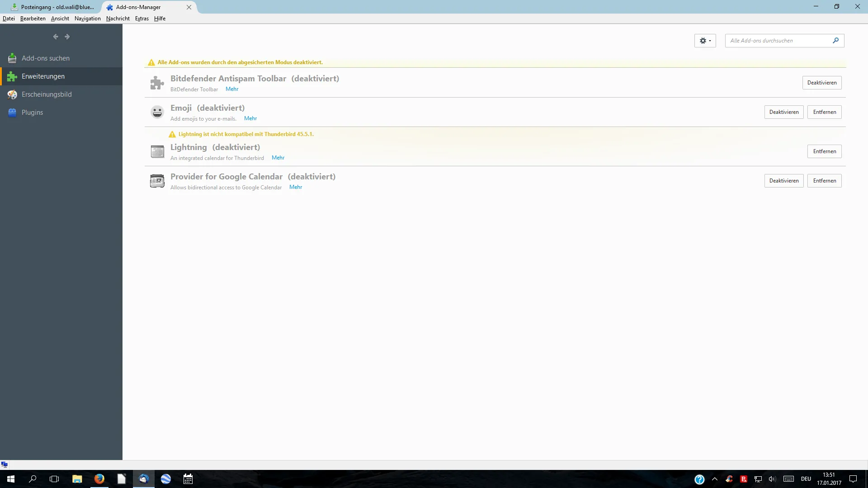Open the Plugins sidebar category
Image resolution: width=868 pixels, height=488 pixels.
(x=61, y=113)
